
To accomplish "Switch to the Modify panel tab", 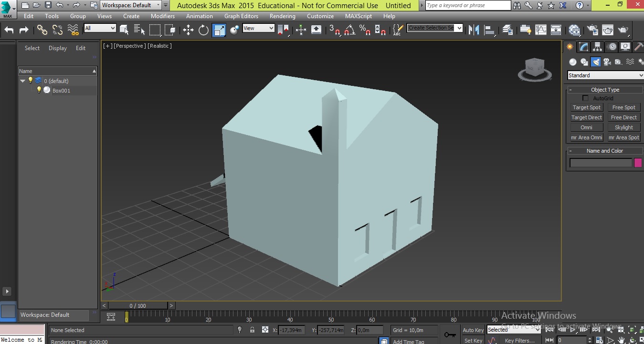I will pos(583,47).
